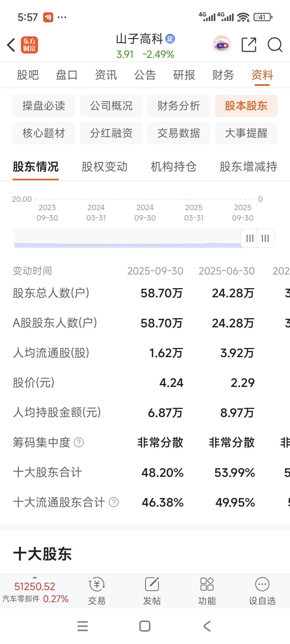290x644 pixels.
Task: Tap the 汽车零部件 0.27% sector ticker
Action: [x=35, y=599]
